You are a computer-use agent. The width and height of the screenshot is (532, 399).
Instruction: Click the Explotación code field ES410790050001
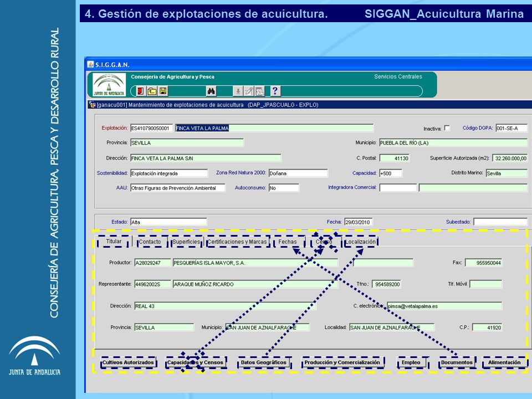[152, 128]
